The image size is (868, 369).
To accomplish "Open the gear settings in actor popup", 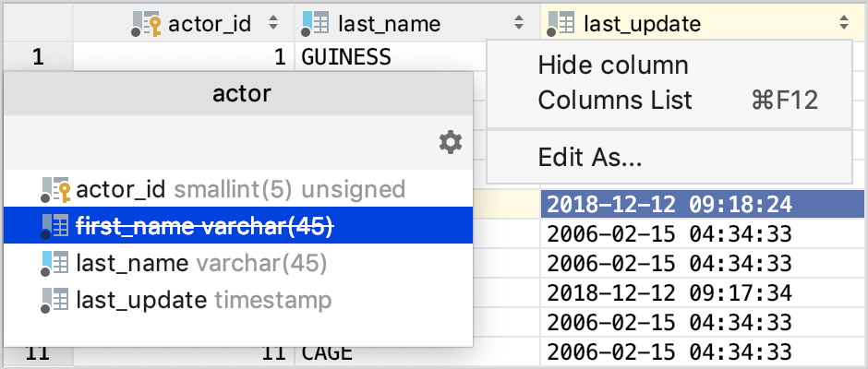I will point(450,142).
